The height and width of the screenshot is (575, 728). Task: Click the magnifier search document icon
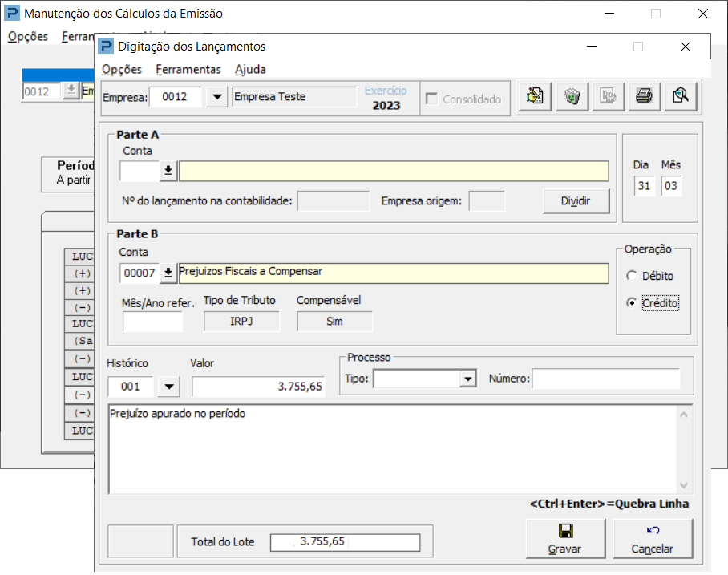[680, 96]
